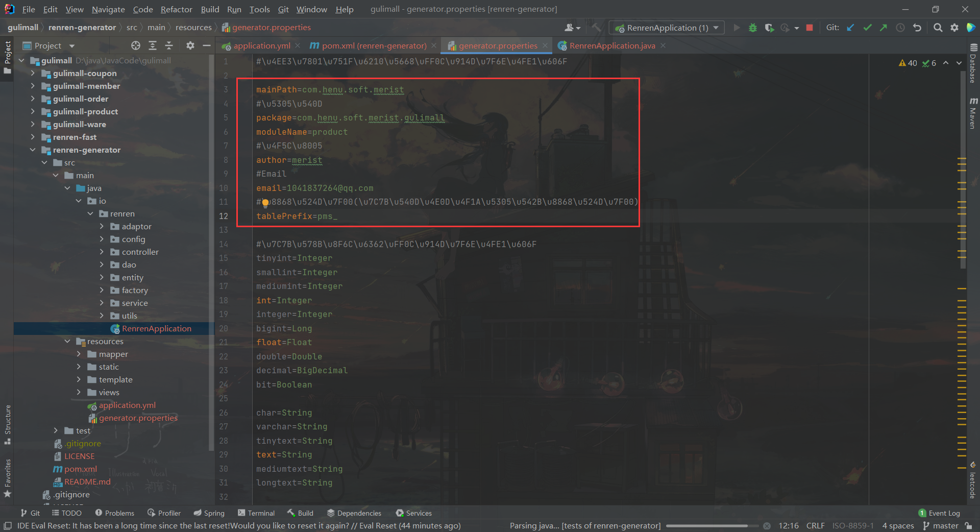Click the editor vertical scrollbar

coord(963,168)
